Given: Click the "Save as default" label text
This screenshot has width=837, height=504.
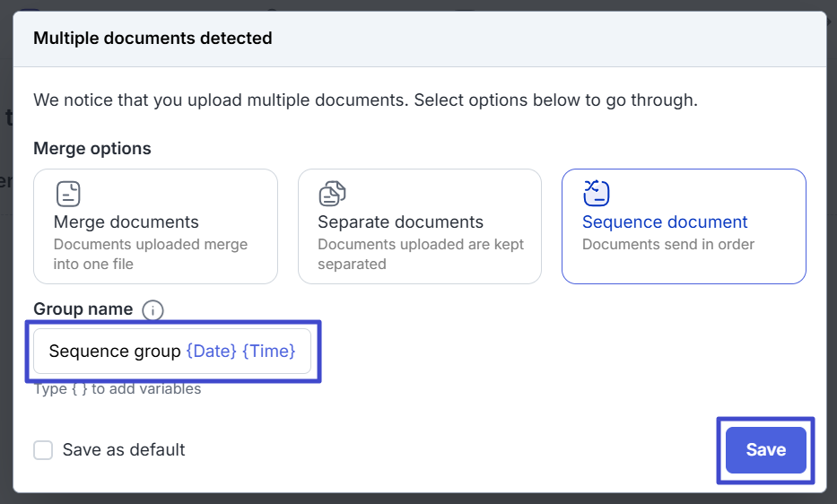Looking at the screenshot, I should coord(124,450).
